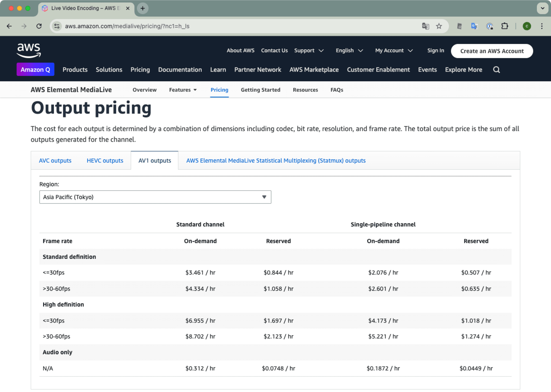Go forward with browser forward arrow
This screenshot has width=551, height=392.
(x=24, y=26)
